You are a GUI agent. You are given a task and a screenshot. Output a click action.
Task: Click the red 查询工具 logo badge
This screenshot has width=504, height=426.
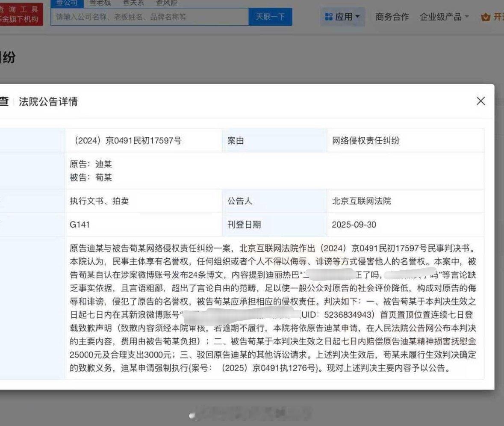coord(21,15)
